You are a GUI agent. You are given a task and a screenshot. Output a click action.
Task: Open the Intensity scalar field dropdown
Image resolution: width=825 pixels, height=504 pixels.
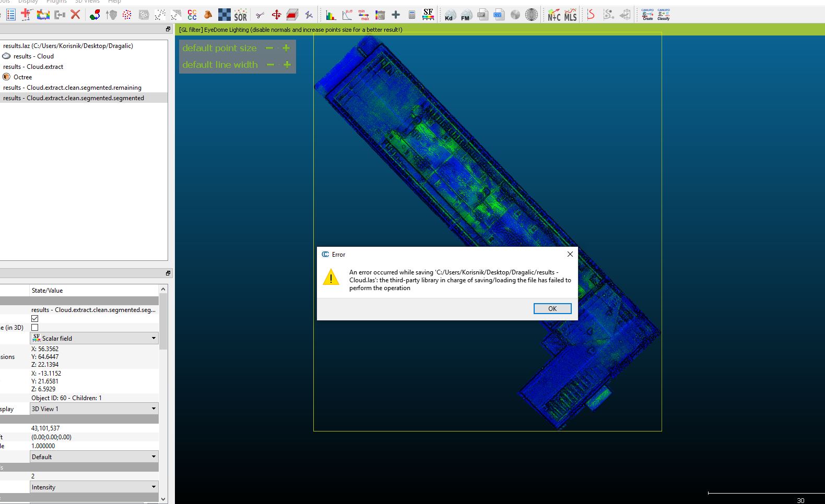tap(94, 487)
